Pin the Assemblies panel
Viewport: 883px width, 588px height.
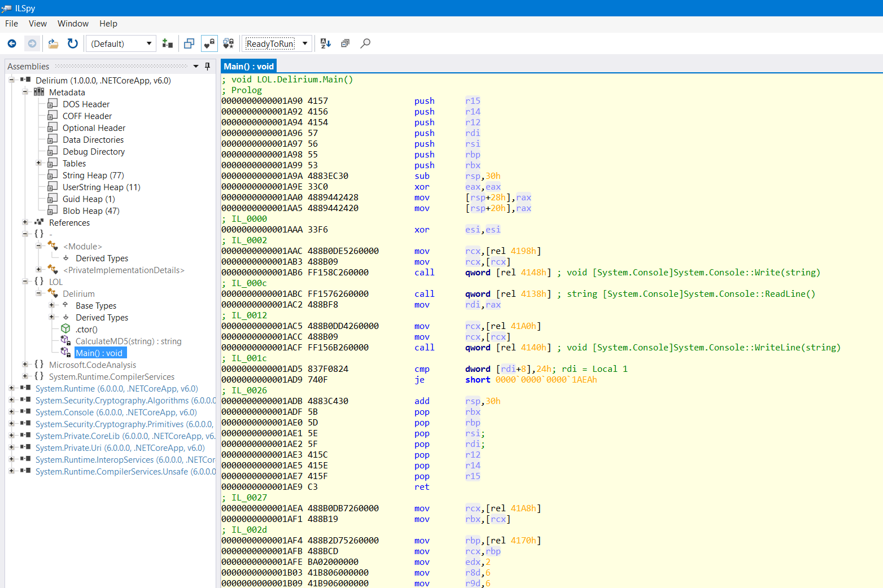tap(207, 67)
